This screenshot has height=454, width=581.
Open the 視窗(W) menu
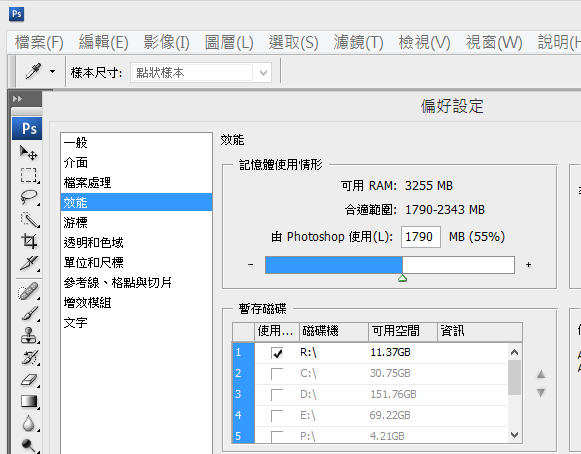pyautogui.click(x=494, y=42)
